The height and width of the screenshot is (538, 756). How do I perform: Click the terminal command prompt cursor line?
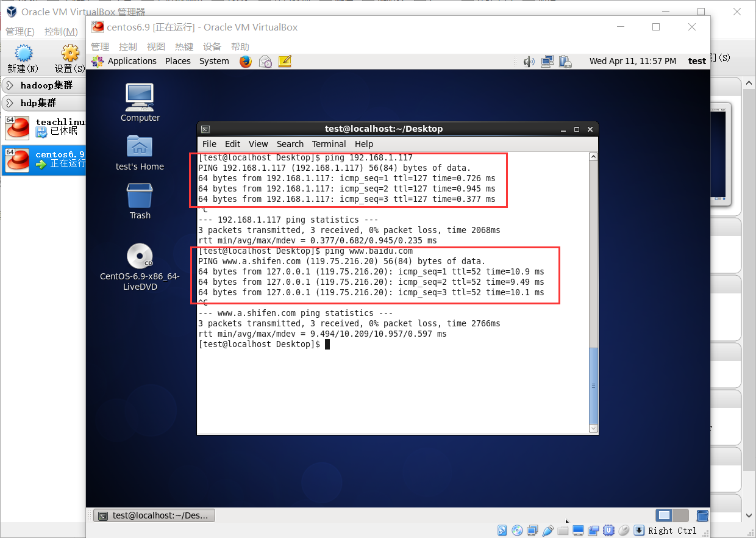coord(264,344)
